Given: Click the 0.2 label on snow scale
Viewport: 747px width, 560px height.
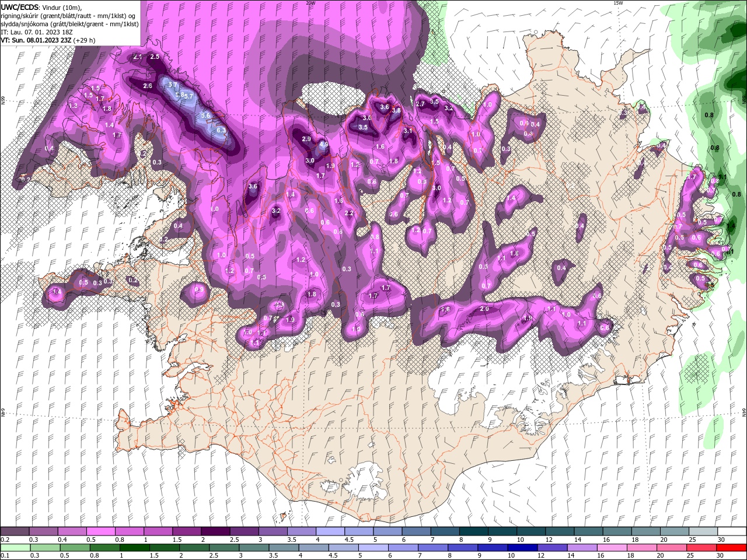Looking at the screenshot, I should point(5,540).
